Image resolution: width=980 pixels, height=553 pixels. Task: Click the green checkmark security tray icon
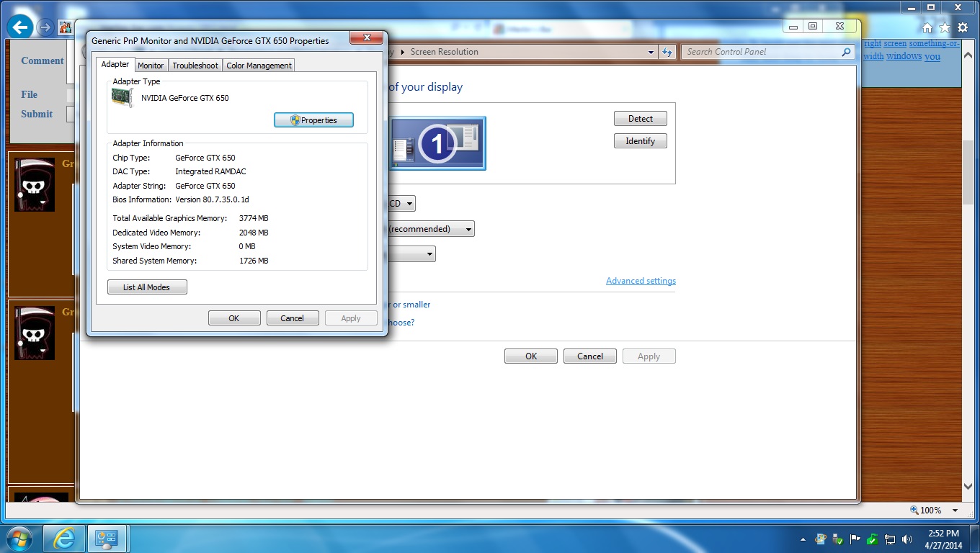[x=873, y=539]
